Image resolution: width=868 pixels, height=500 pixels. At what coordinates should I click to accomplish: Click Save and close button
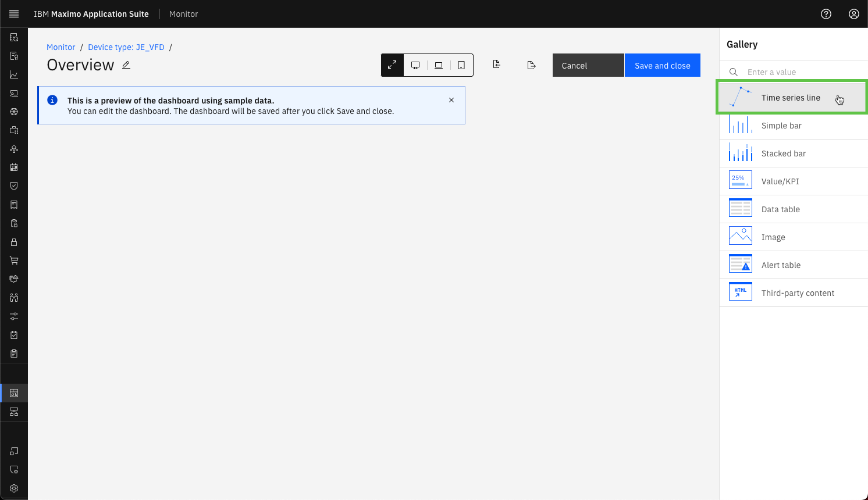[x=663, y=65]
